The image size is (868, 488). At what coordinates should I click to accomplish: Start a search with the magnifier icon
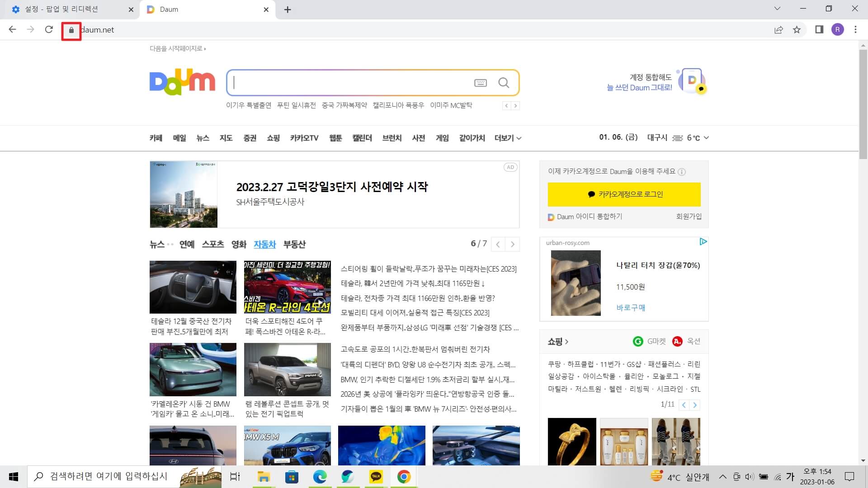click(504, 83)
